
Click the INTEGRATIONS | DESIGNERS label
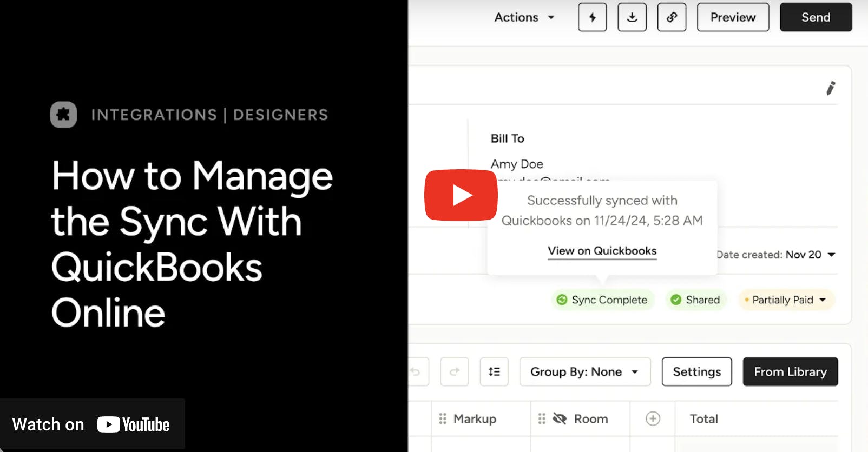click(x=209, y=115)
